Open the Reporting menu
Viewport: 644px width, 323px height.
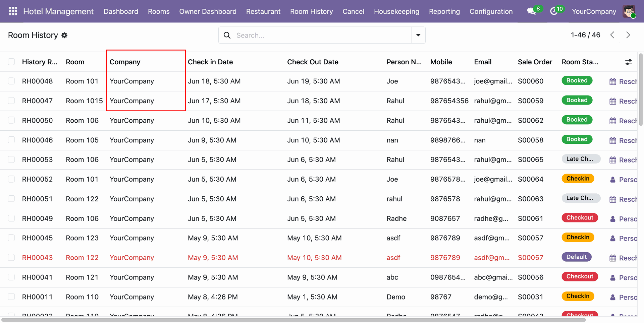444,11
